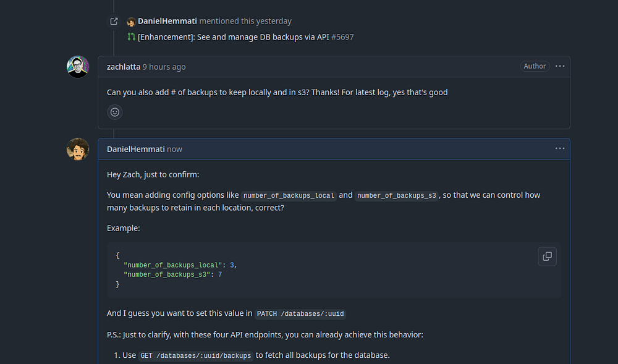This screenshot has height=364, width=618.
Task: Open the options menu on DanielHemmati's comment
Action: coord(560,148)
